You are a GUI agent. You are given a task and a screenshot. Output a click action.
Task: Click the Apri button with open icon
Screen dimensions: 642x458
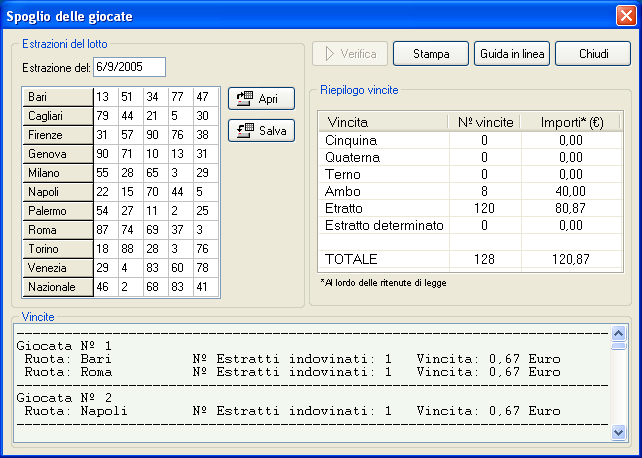(x=261, y=99)
